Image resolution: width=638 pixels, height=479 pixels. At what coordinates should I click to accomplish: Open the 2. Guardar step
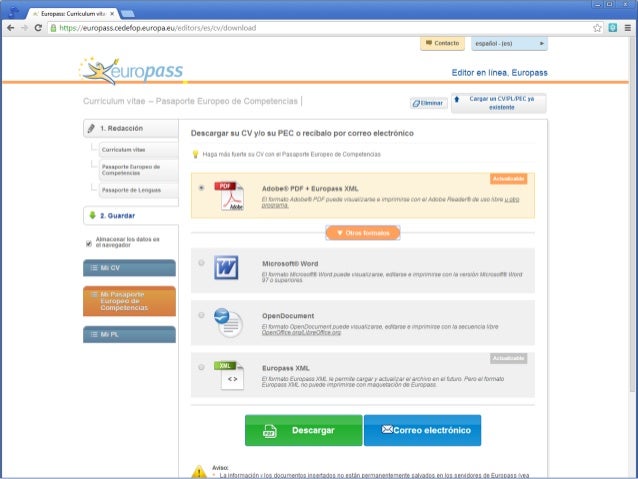131,215
